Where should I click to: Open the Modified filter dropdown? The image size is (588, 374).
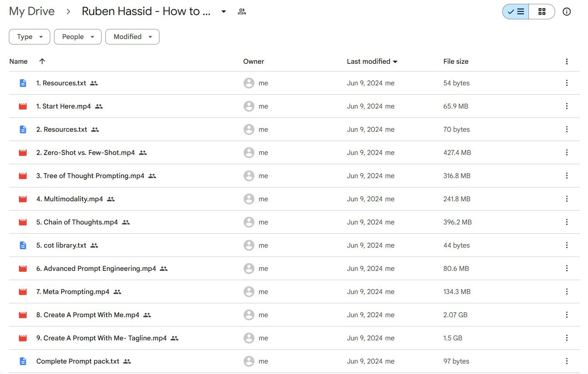tap(132, 37)
